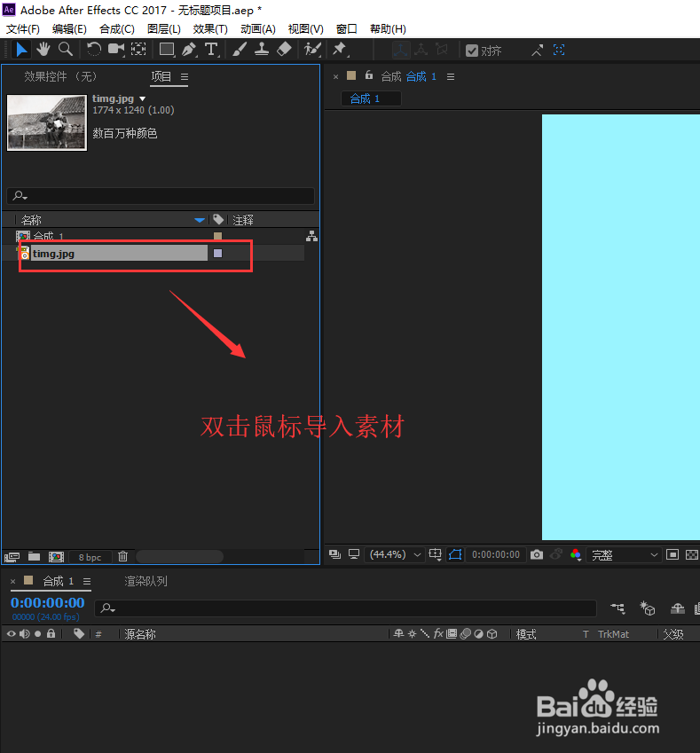Click the timeline timecode 0:00:00:00
700x753 pixels.
click(x=48, y=603)
